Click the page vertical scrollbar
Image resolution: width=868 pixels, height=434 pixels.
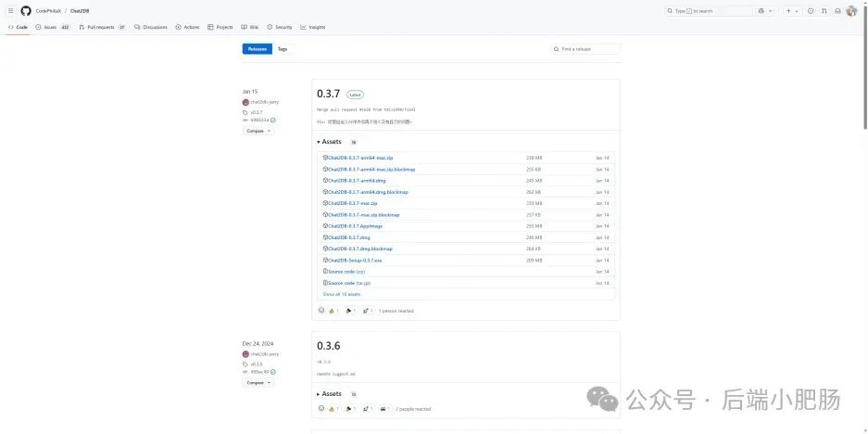(864, 66)
